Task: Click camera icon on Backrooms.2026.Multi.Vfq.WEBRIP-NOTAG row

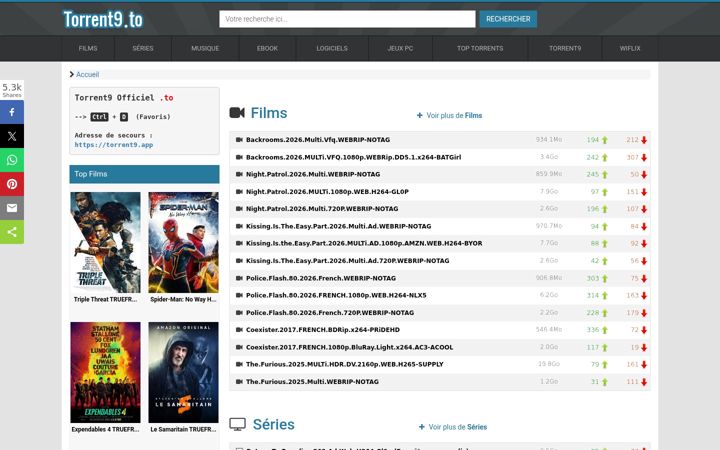Action: coord(239,140)
